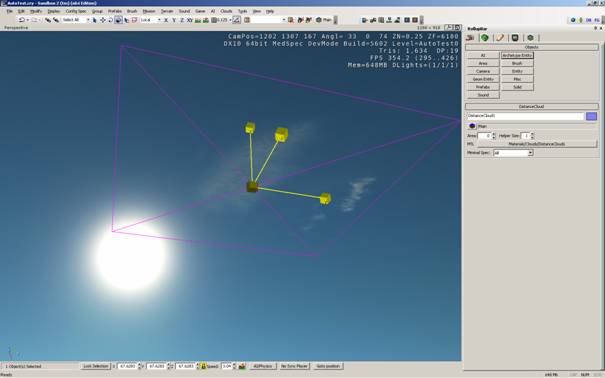
Task: Open the Layers tab in RollupBar
Action: [530, 37]
